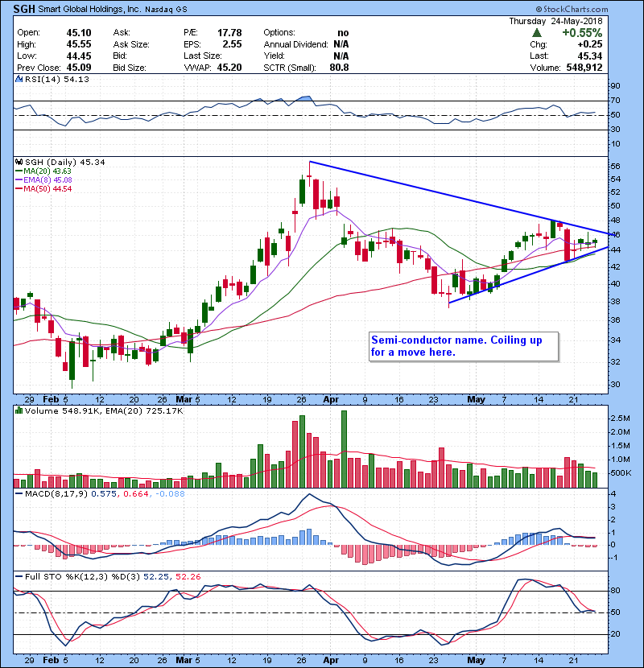Viewport: 644px width, 668px height.
Task: Click the tallest green volume bar
Action: coord(344,449)
